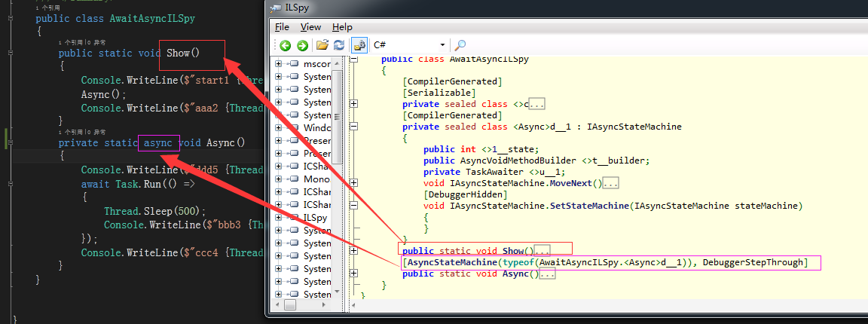Expand the folded private sealed class <>c
The height and width of the screenshot is (324, 868).
354,103
